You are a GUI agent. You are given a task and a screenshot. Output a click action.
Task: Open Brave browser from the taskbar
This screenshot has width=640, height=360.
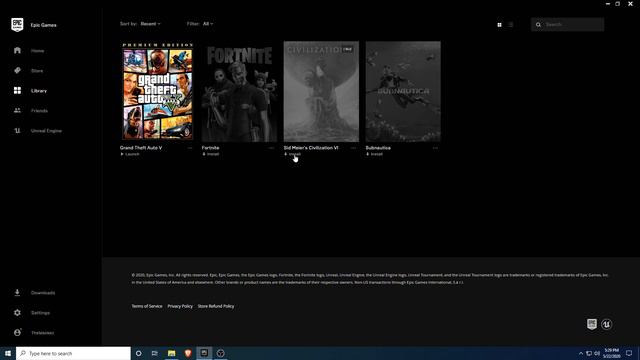click(x=188, y=353)
